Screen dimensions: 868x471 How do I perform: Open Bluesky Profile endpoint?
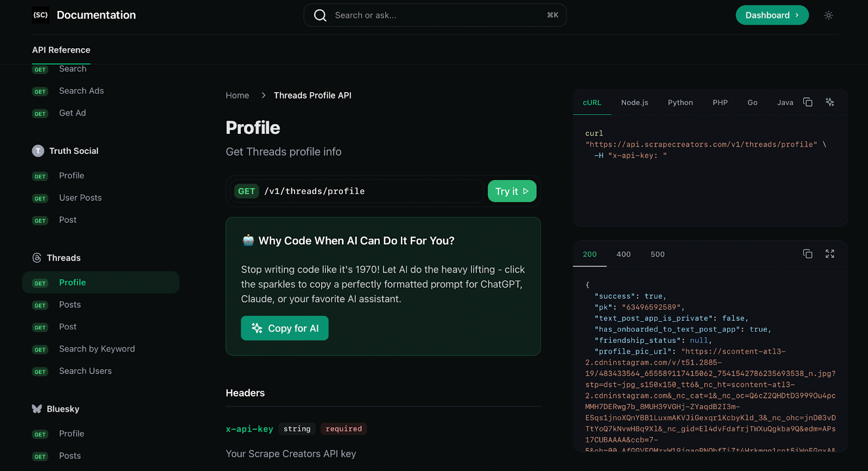click(72, 434)
